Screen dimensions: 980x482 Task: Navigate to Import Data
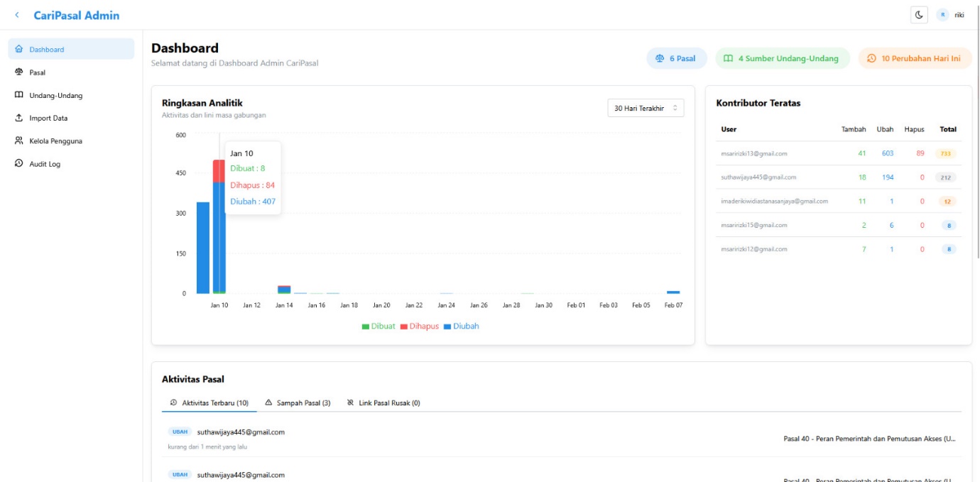71,118
